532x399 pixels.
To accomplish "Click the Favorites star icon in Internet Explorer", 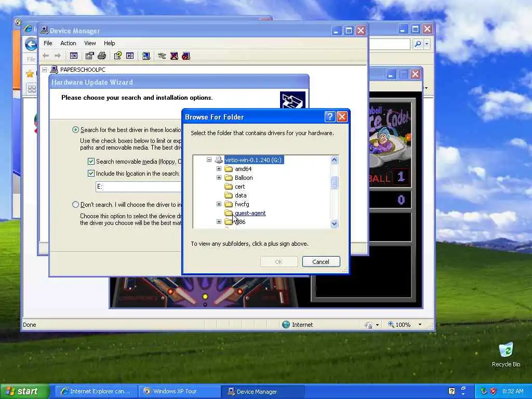I will 30,74.
